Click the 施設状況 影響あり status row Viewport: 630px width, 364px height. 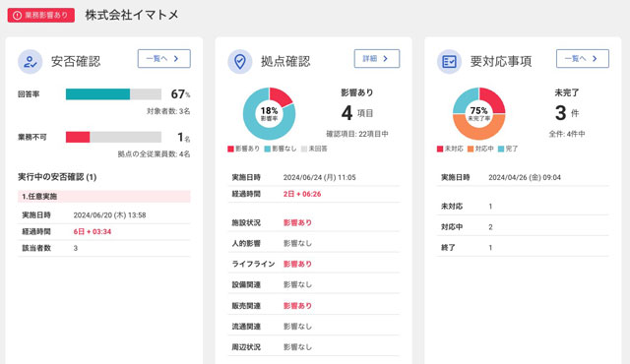point(314,222)
